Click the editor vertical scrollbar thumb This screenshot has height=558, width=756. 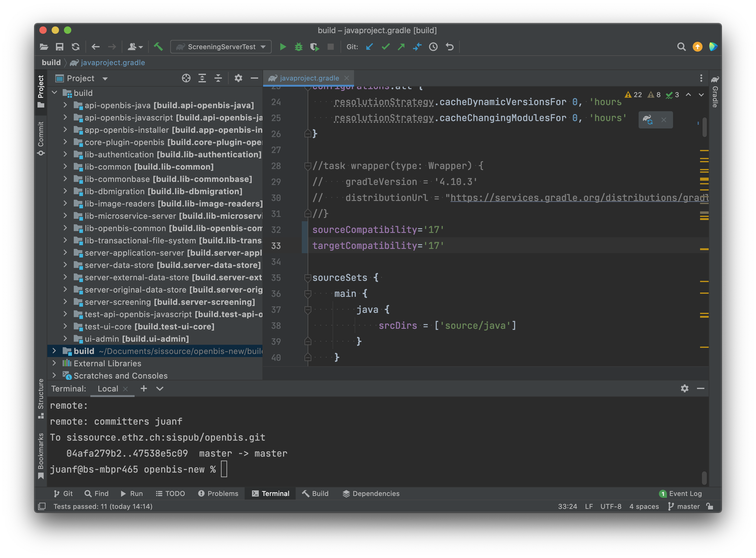pos(705,127)
